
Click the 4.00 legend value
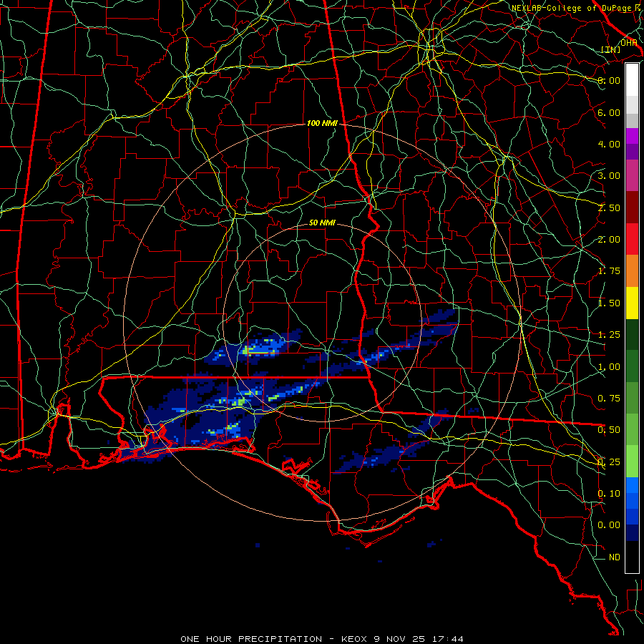pos(609,144)
